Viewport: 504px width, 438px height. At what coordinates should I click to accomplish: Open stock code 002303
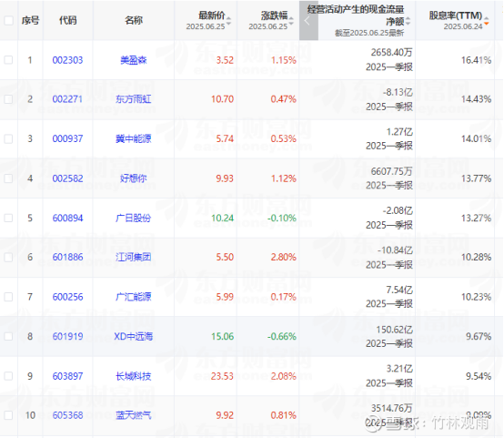pyautogui.click(x=67, y=60)
